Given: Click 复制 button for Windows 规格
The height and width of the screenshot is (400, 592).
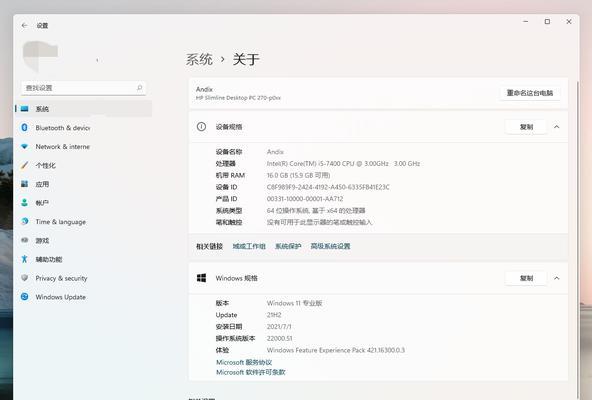Looking at the screenshot, I should (526, 278).
